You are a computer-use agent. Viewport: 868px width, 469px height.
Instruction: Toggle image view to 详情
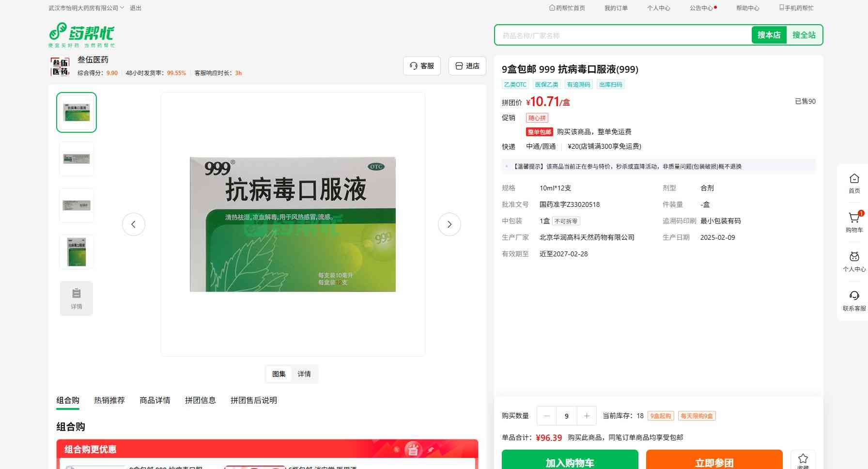pyautogui.click(x=304, y=374)
